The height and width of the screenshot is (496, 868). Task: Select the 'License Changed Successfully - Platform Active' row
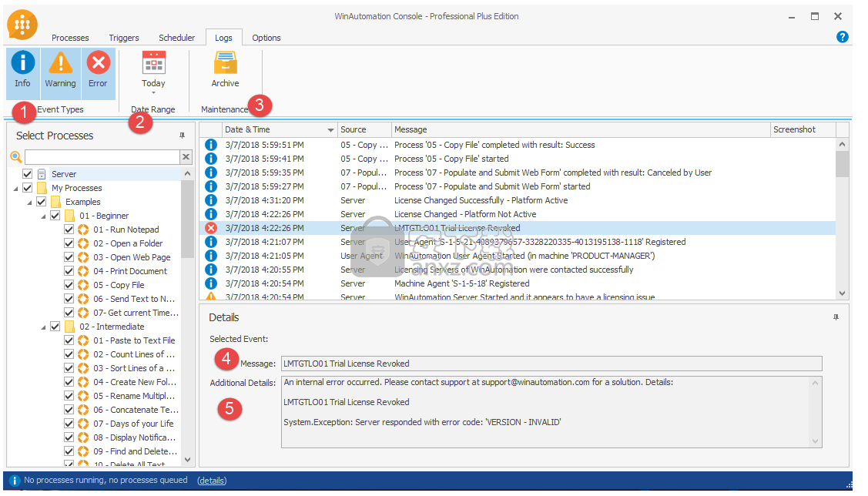[518, 199]
